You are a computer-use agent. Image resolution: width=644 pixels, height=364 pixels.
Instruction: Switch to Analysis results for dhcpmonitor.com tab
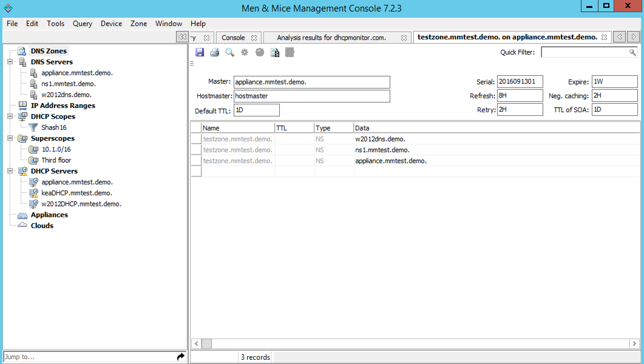tap(331, 38)
